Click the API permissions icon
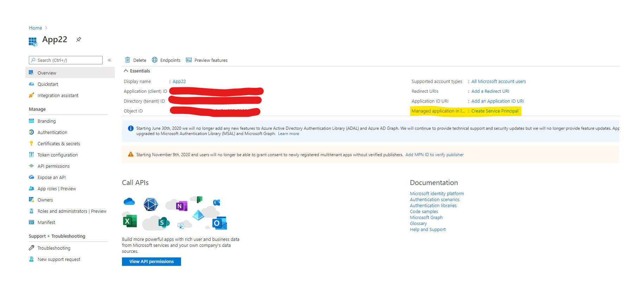The image size is (644, 288). 31,166
